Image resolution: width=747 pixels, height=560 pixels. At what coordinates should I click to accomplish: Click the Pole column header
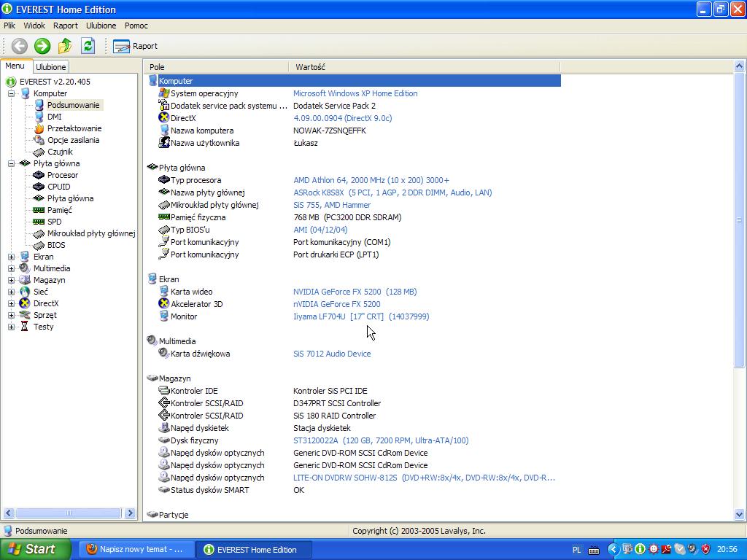pyautogui.click(x=216, y=67)
